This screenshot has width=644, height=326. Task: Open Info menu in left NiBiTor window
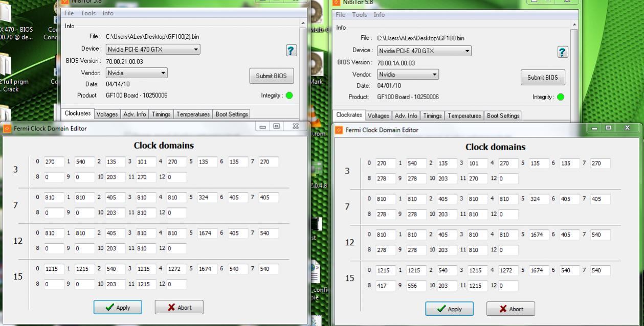pyautogui.click(x=108, y=13)
